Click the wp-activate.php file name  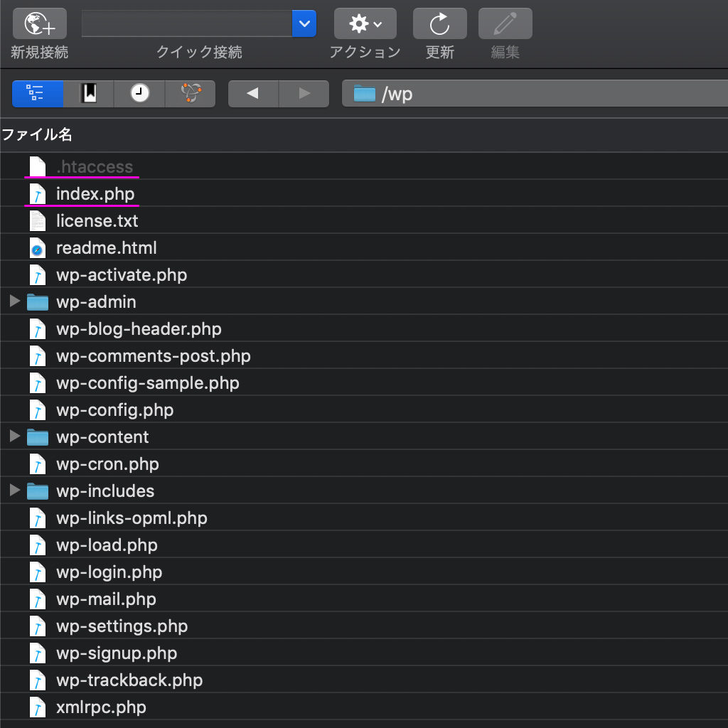tap(122, 275)
